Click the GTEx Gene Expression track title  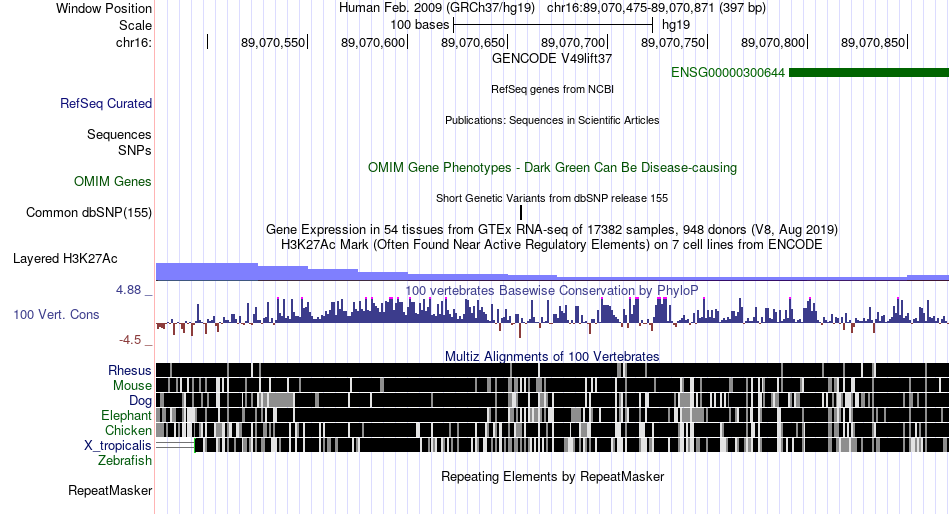click(x=552, y=230)
